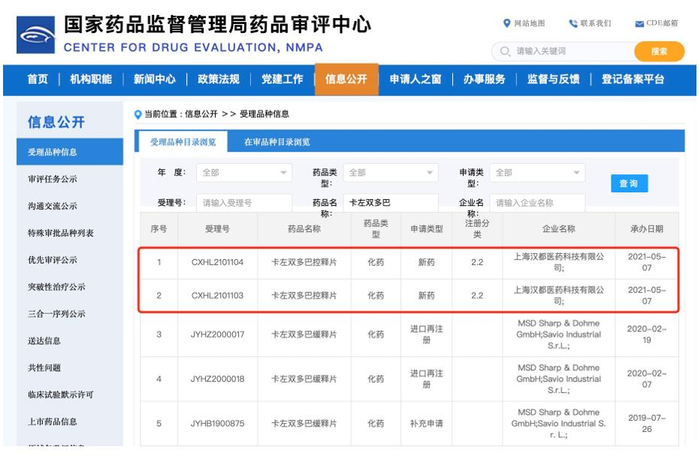The width and height of the screenshot is (700, 456).
Task: Open the 网站地图 map pin icon
Action: (x=507, y=23)
